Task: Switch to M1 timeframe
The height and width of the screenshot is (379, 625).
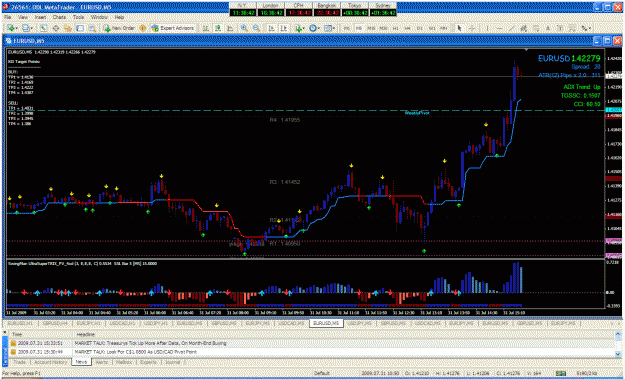Action: pos(347,28)
